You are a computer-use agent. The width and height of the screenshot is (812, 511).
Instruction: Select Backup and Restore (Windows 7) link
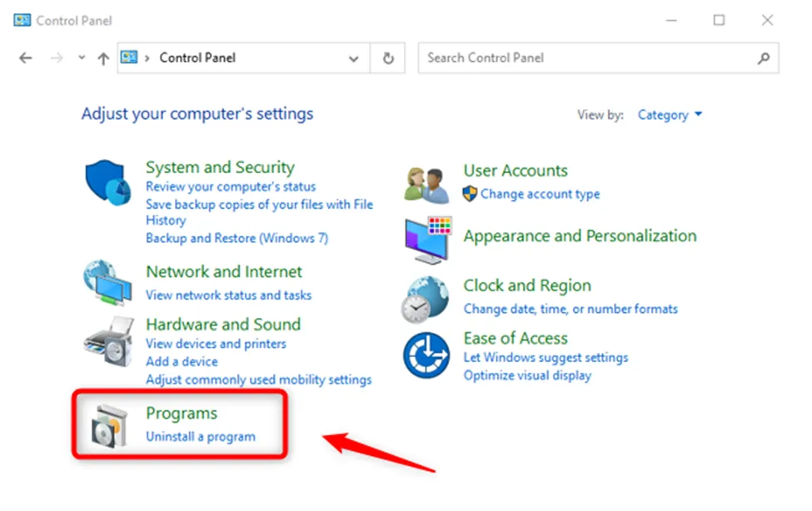[x=237, y=238]
